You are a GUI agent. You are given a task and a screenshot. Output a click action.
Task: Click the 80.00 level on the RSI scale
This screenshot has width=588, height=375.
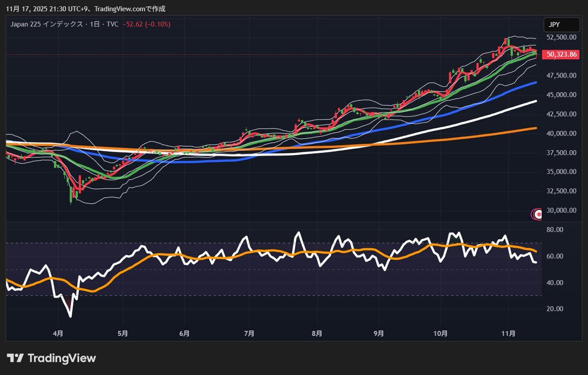(x=555, y=230)
